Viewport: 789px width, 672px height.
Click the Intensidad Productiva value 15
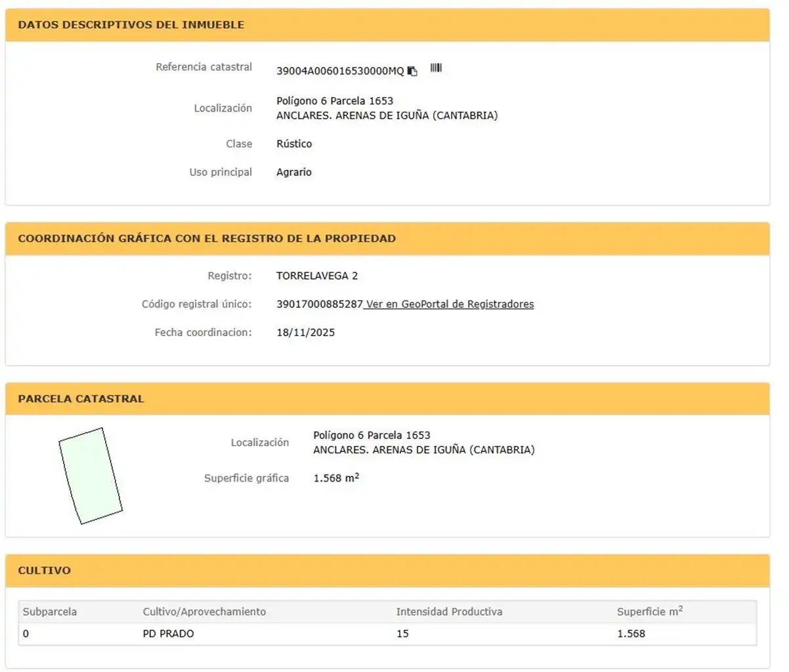tap(402, 633)
